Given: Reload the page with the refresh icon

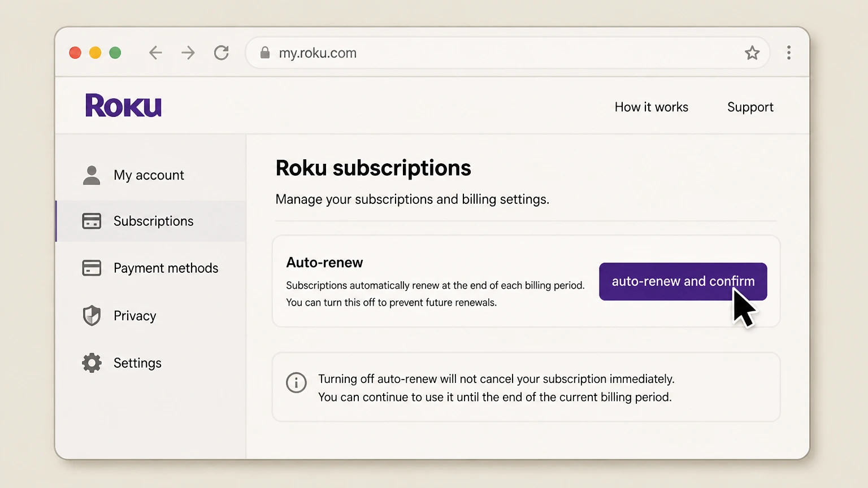Looking at the screenshot, I should point(222,53).
